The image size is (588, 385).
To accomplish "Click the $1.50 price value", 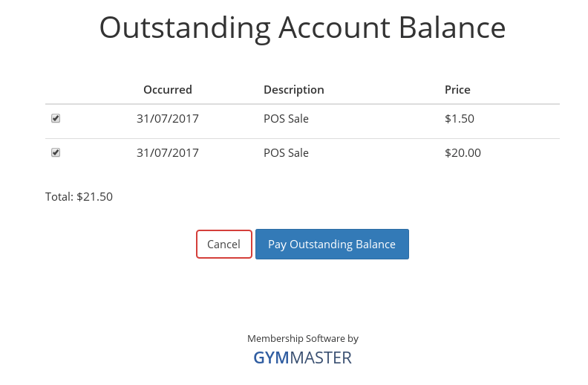I will [459, 118].
